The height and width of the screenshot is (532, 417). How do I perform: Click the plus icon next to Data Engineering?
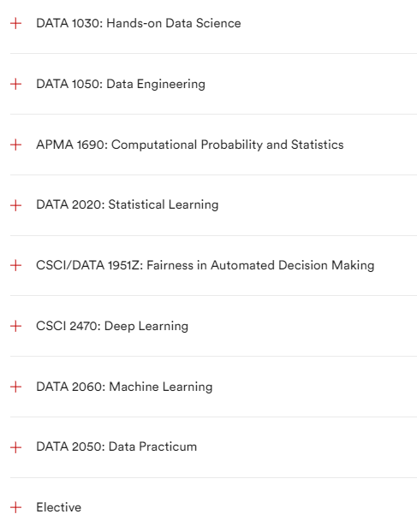coord(15,84)
